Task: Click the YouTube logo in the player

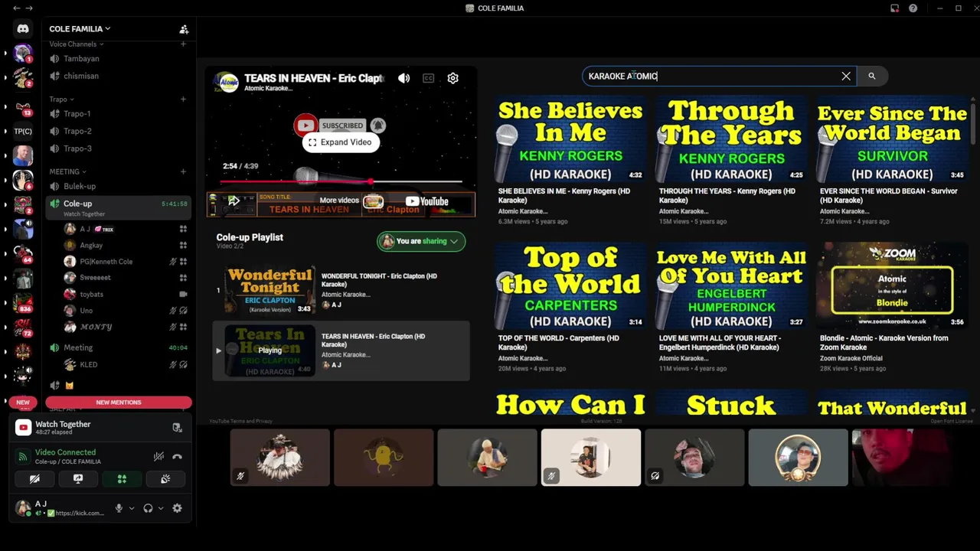Action: tap(427, 201)
